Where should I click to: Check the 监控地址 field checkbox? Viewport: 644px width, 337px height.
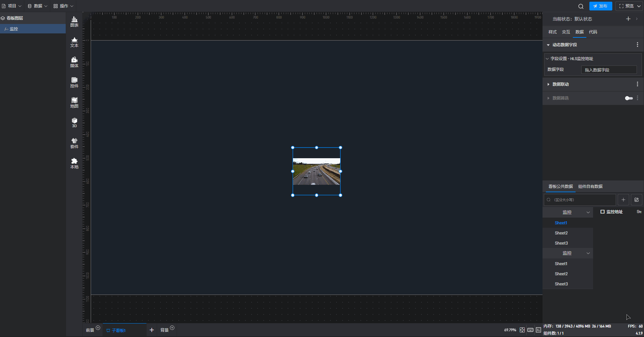[x=603, y=212]
